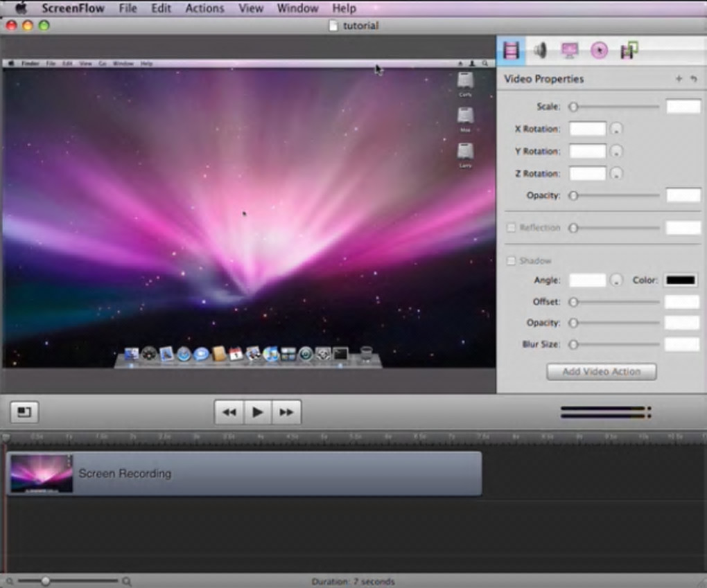This screenshot has width=707, height=588.
Task: Open the Actions menu
Action: click(x=204, y=8)
